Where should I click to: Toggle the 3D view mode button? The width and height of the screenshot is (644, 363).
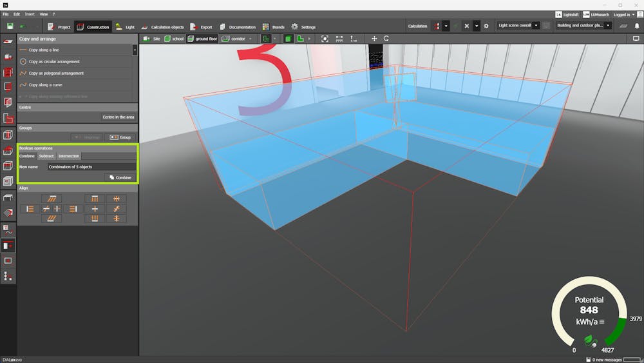pos(289,39)
